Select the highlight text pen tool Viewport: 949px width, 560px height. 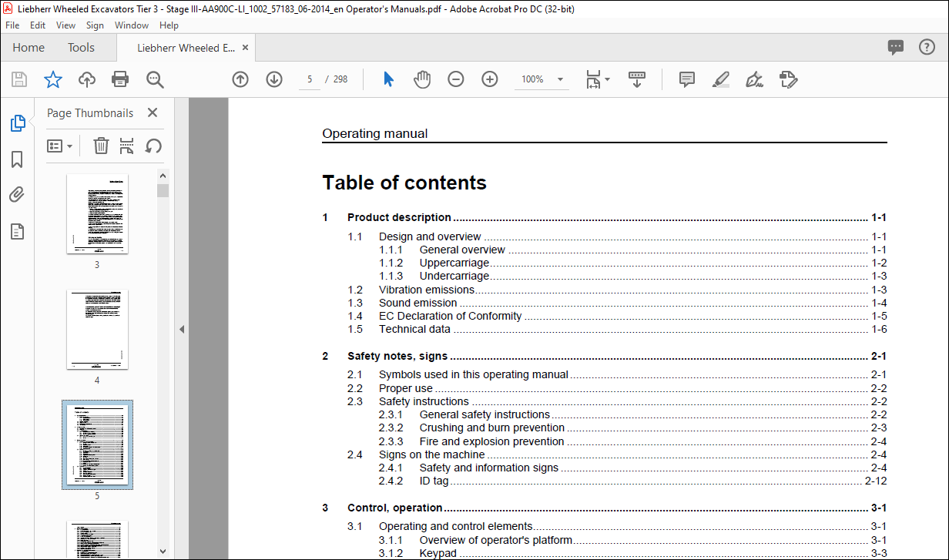pyautogui.click(x=721, y=79)
